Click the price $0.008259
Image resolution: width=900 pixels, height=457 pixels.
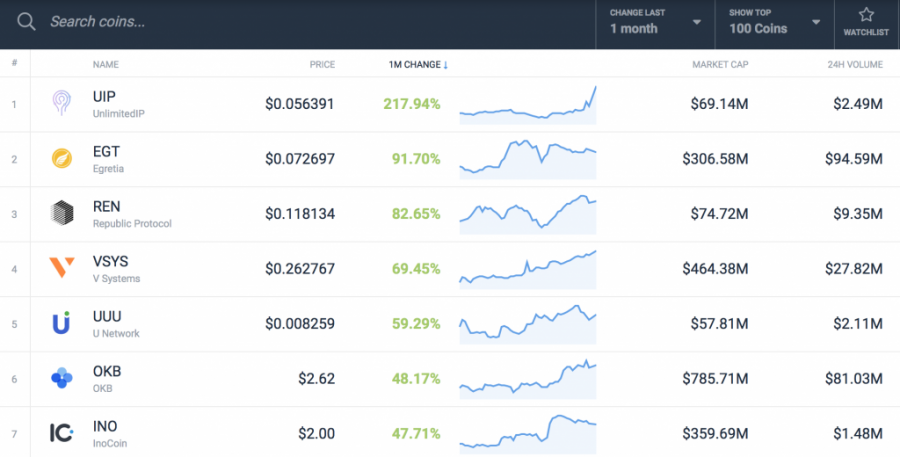click(x=300, y=324)
